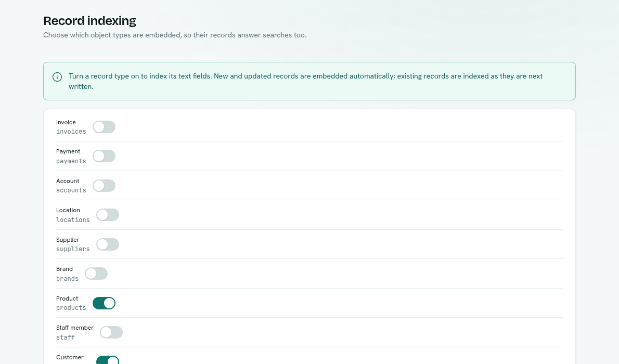Turn on the Payment indexing switch
Viewport: 619px width, 364px height.
pos(104,156)
